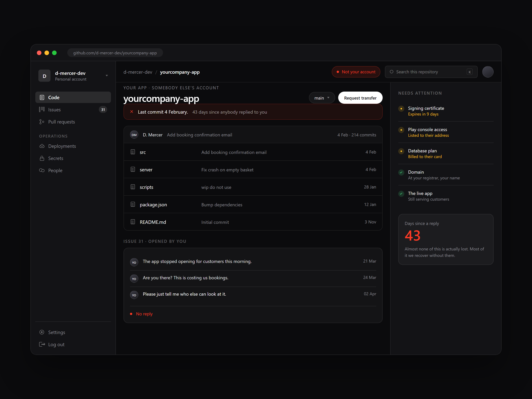Screen dimensions: 532x399
Task: Click the Settings gear icon
Action: point(42,332)
